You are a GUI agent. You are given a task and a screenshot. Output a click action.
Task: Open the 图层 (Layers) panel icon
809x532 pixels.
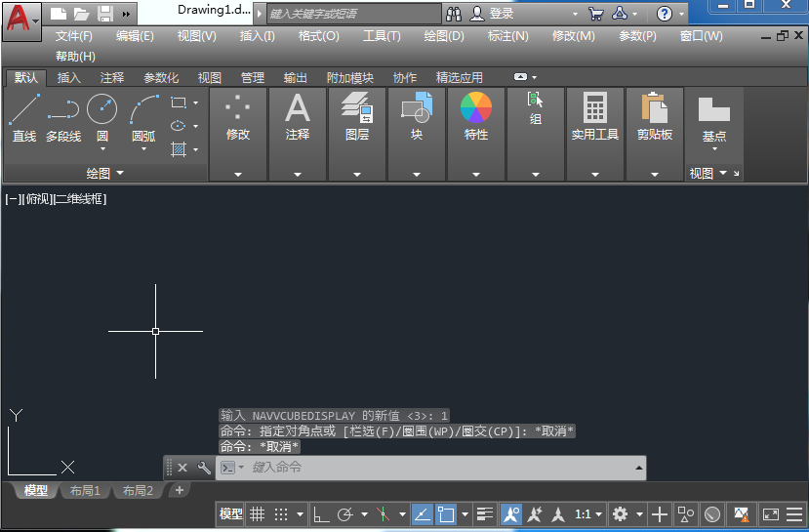pos(357,116)
